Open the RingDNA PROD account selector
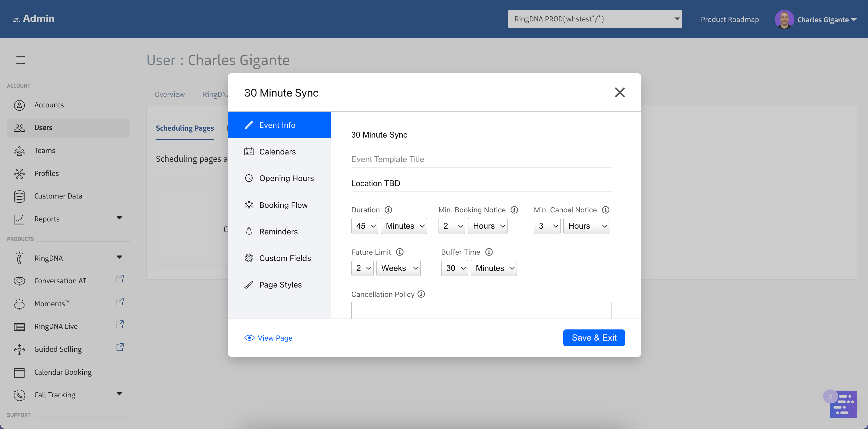Screen dimensions: 868x429 point(595,19)
